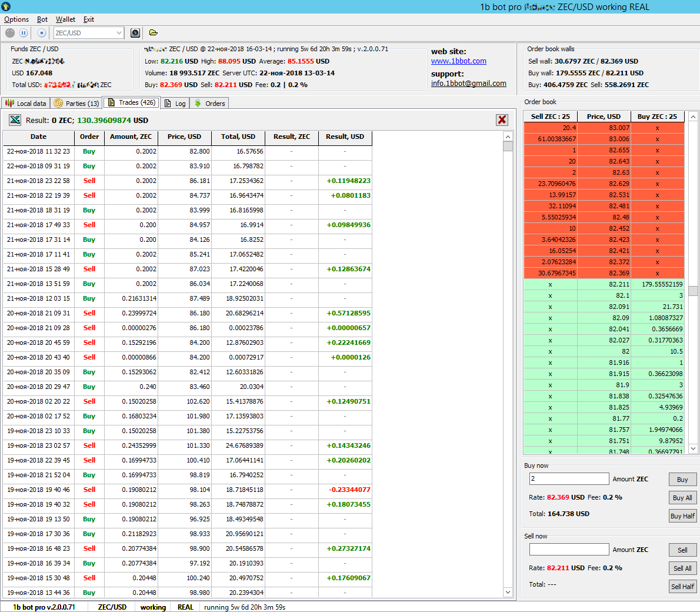700x612 pixels.
Task: Click the camera screenshot icon
Action: (x=135, y=33)
